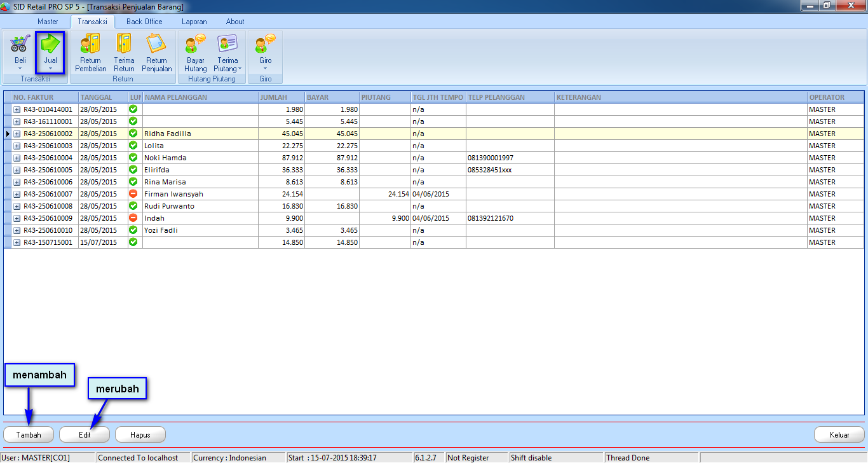Open Terima Piutang tool
This screenshot has width=868, height=463.
pos(227,52)
